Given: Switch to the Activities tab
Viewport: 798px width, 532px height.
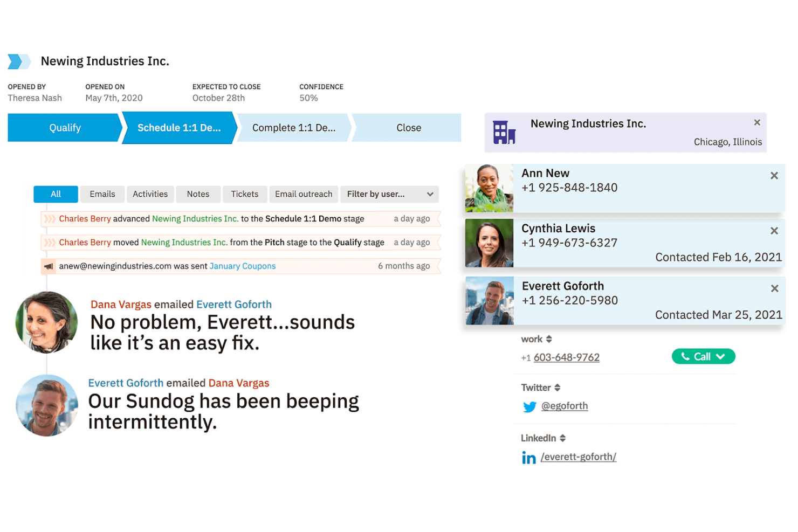Looking at the screenshot, I should (x=150, y=194).
